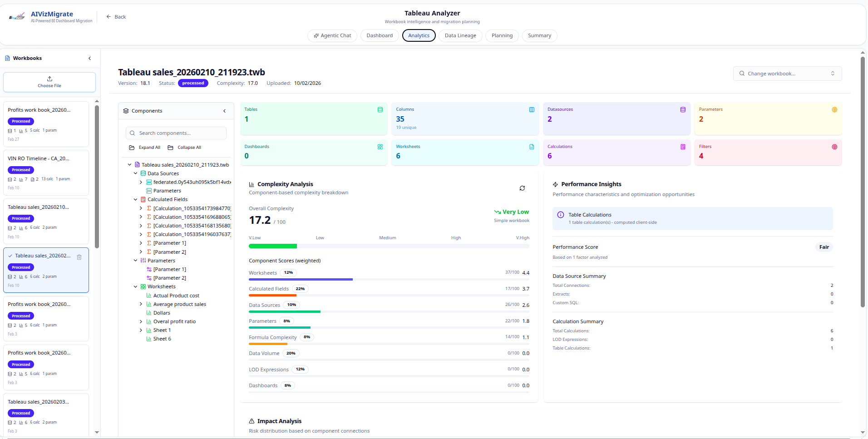868x439 pixels.
Task: Switch to the Data Lineage tab
Action: click(460, 35)
